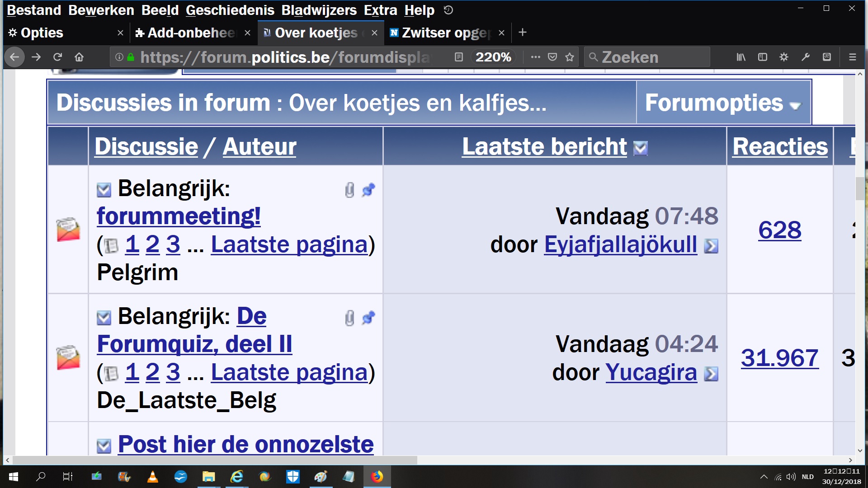Go to last post by Eyjafjallajökull arrow

pyautogui.click(x=711, y=246)
